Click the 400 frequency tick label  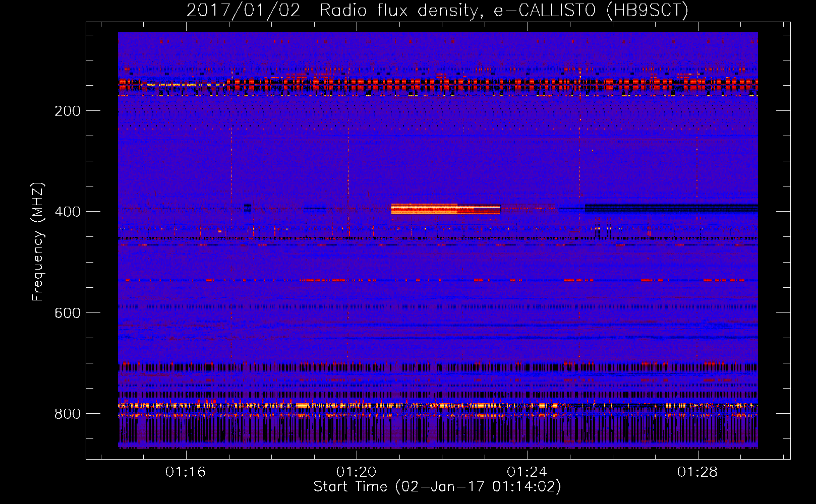(68, 212)
